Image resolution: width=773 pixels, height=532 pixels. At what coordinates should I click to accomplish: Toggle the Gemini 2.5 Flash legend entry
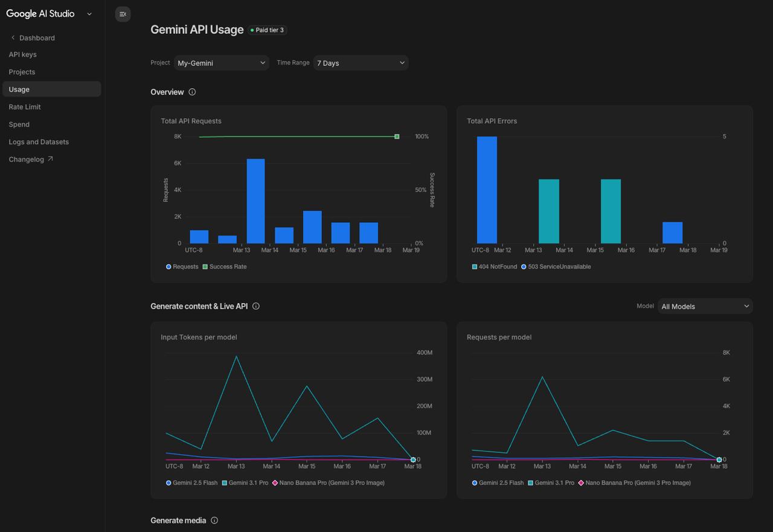(191, 482)
